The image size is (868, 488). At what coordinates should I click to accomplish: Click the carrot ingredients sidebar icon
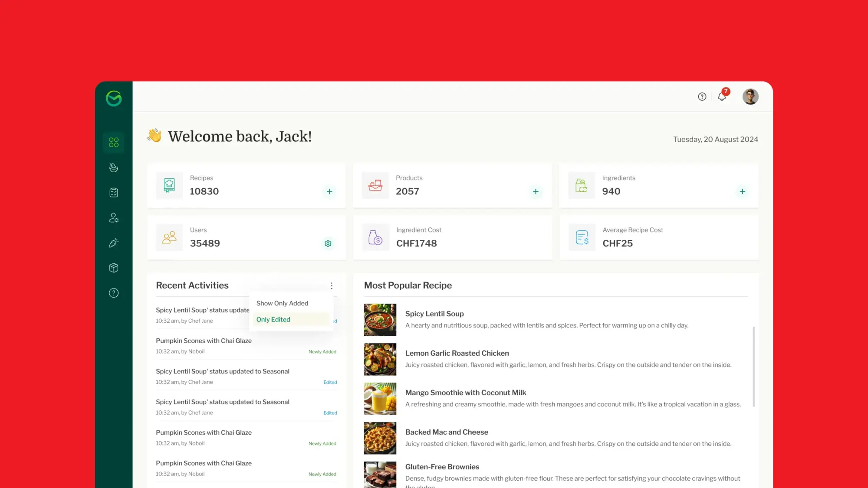pos(114,243)
